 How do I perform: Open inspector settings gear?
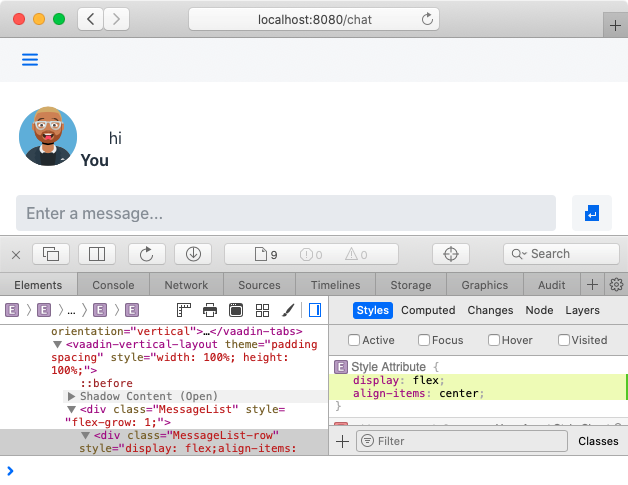coord(616,285)
